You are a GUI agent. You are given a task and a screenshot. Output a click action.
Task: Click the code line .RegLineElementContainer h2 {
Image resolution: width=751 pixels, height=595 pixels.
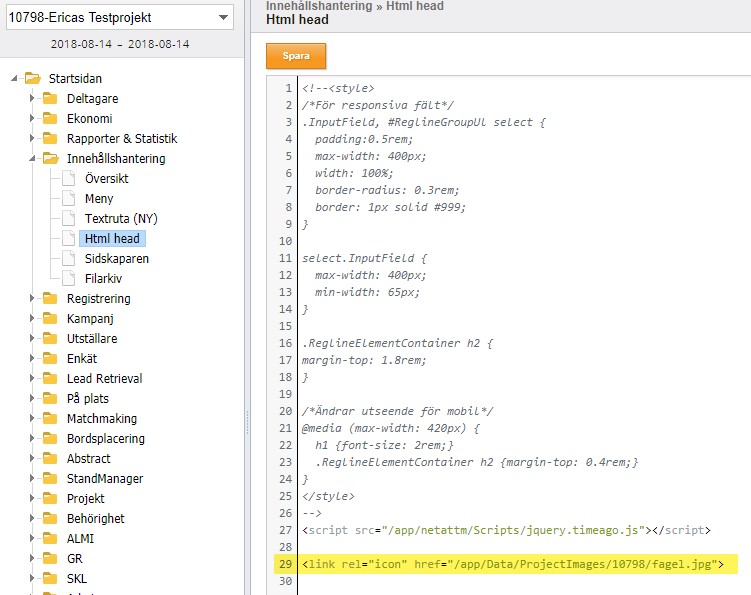397,343
